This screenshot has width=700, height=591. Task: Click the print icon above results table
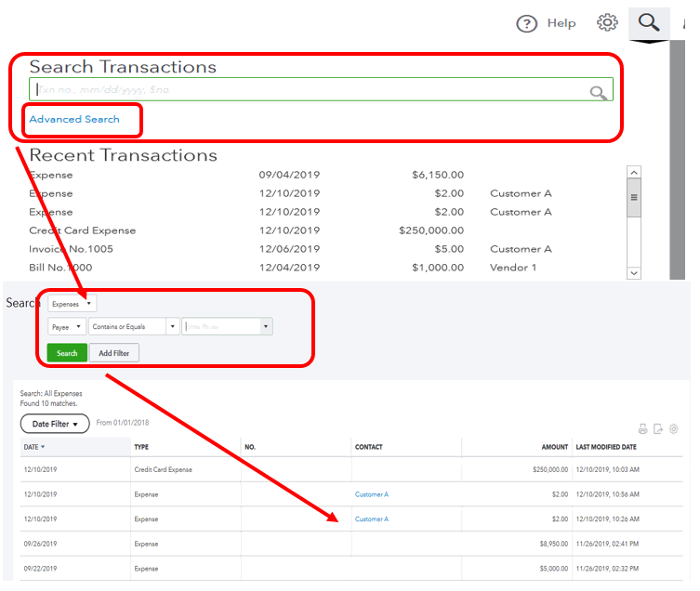pos(642,429)
